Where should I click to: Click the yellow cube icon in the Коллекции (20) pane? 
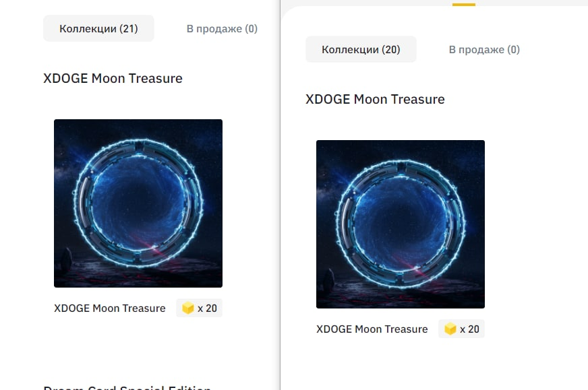pyautogui.click(x=450, y=329)
